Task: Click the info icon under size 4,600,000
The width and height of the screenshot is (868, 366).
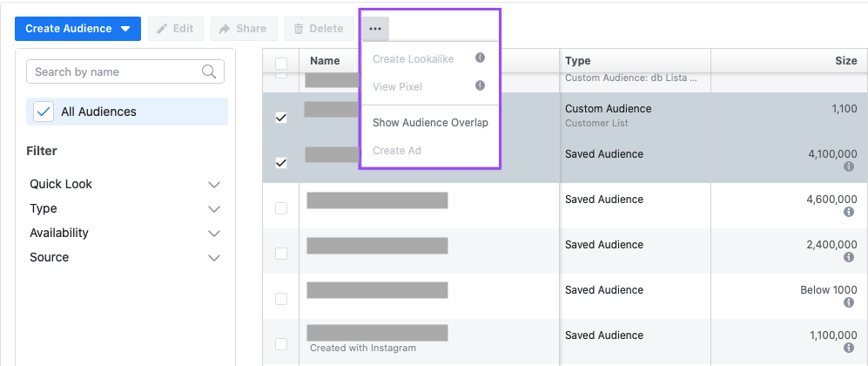Action: [849, 213]
